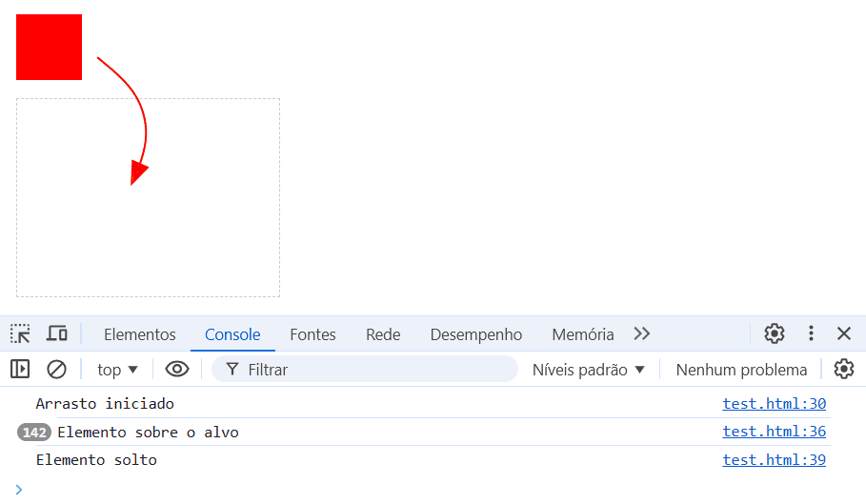Open the Desempenho tab
This screenshot has width=866, height=504.
coord(476,334)
